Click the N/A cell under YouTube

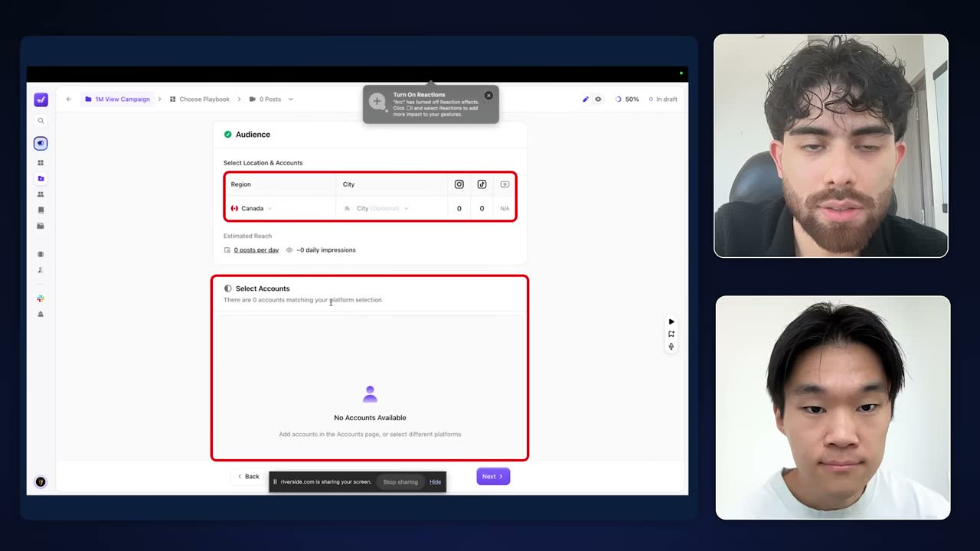(505, 209)
